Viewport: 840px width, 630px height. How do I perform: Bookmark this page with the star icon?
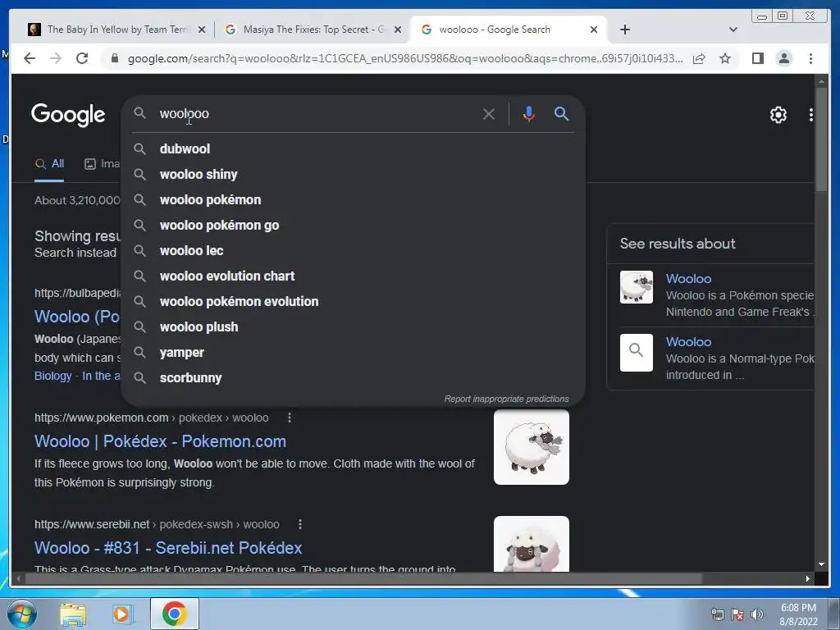pos(725,58)
